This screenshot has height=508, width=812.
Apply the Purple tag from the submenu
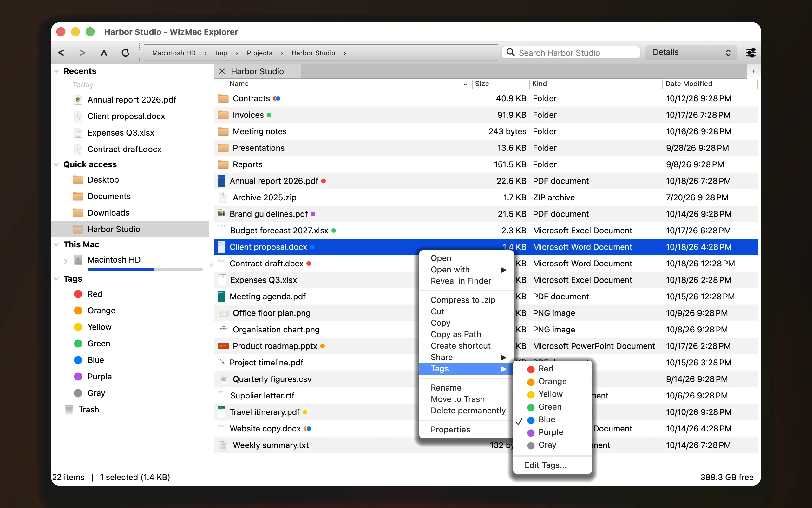tap(553, 432)
